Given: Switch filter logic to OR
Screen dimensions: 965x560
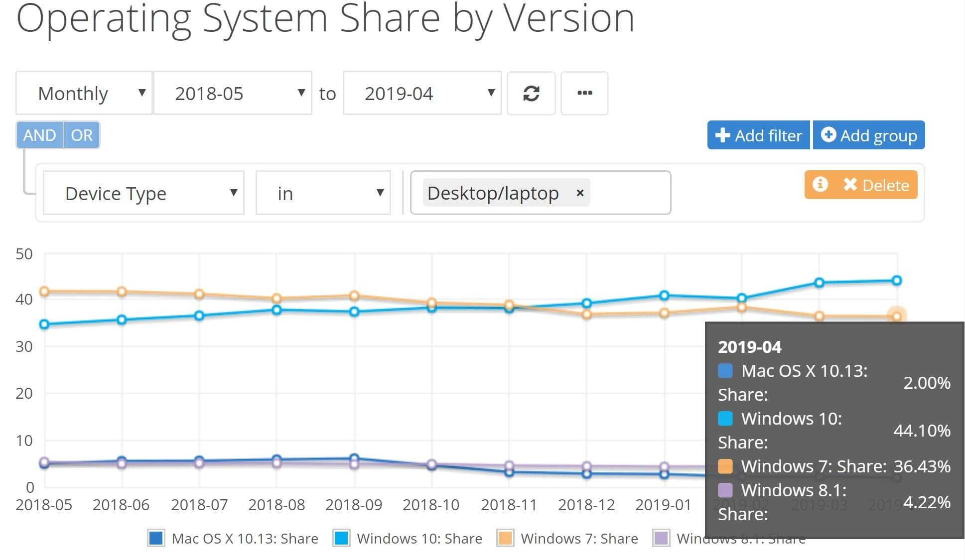Looking at the screenshot, I should click(82, 135).
